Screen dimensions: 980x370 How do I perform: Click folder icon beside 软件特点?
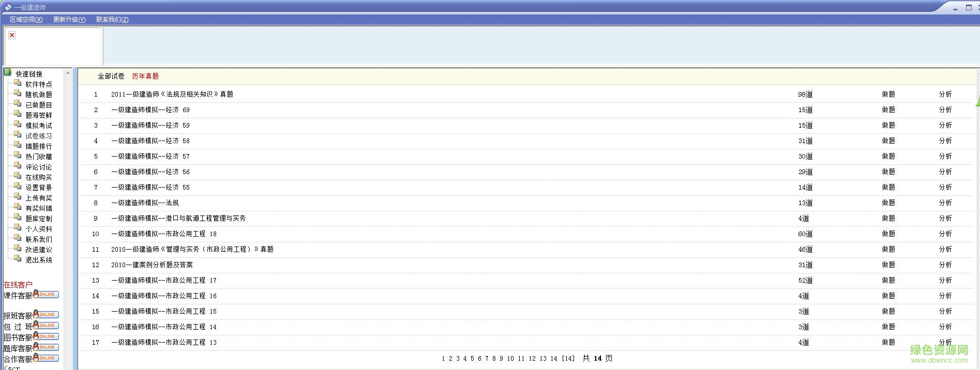(18, 83)
